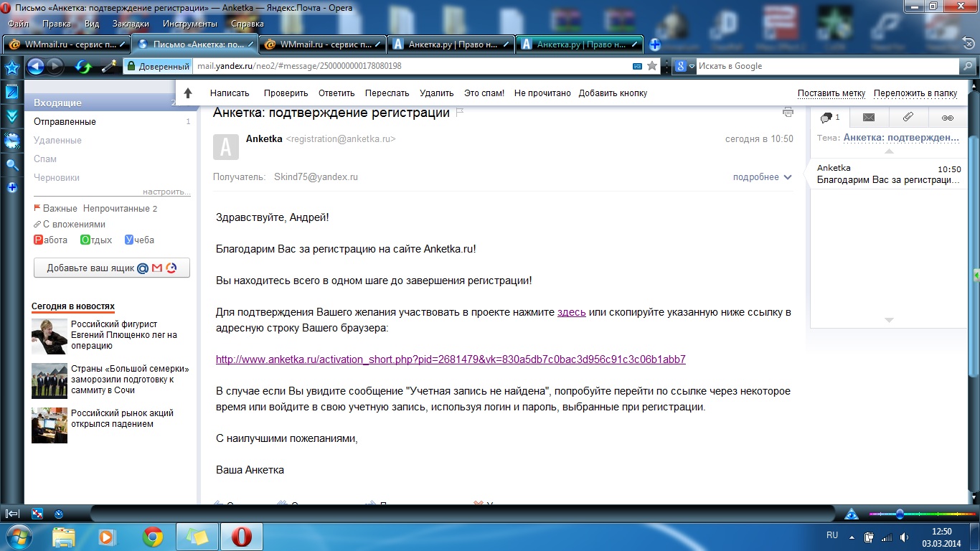Open the anketka.ru activation link
Image resolution: width=980 pixels, height=551 pixels.
coord(451,359)
